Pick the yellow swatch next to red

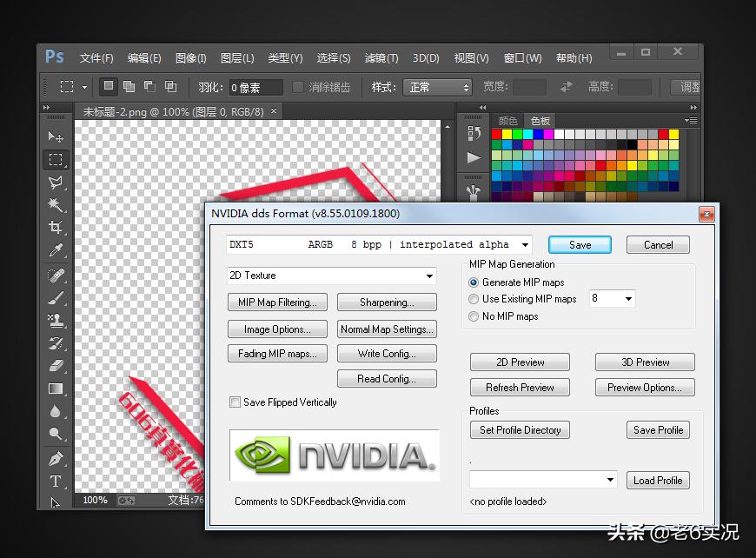pos(507,134)
